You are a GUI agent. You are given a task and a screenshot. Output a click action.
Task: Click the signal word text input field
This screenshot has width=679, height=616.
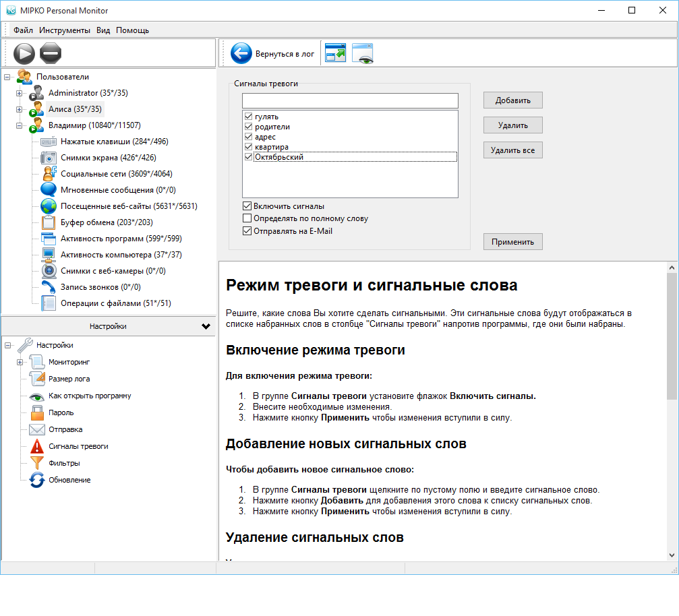[x=350, y=100]
